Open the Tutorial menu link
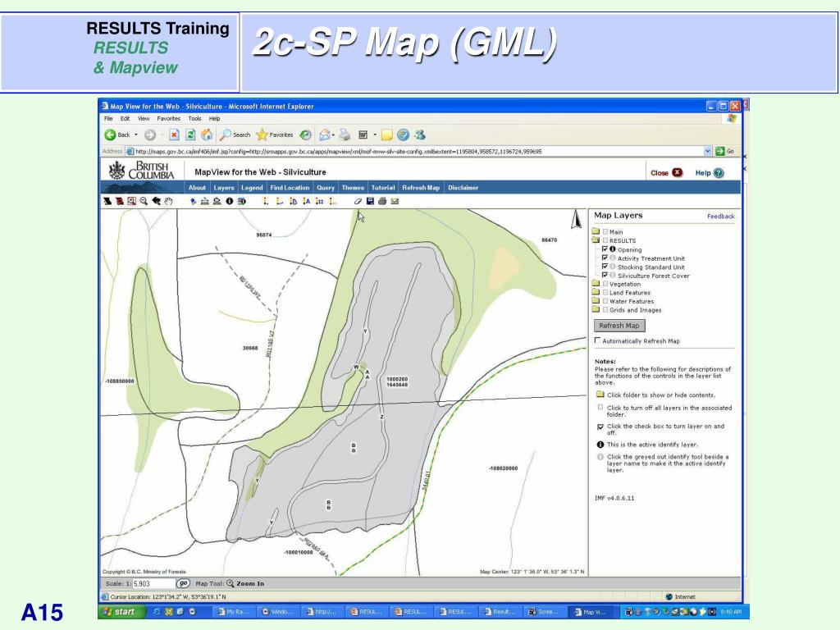 (x=383, y=188)
